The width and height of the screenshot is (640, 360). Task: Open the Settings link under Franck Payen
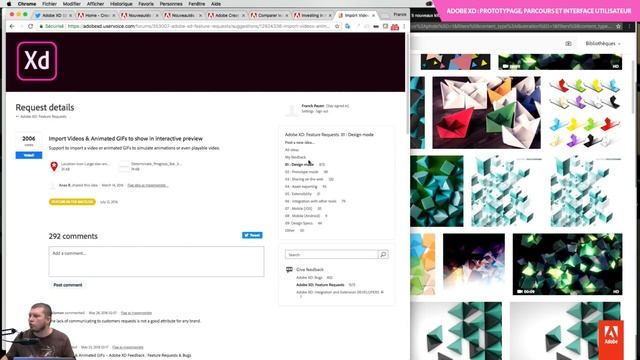(307, 111)
